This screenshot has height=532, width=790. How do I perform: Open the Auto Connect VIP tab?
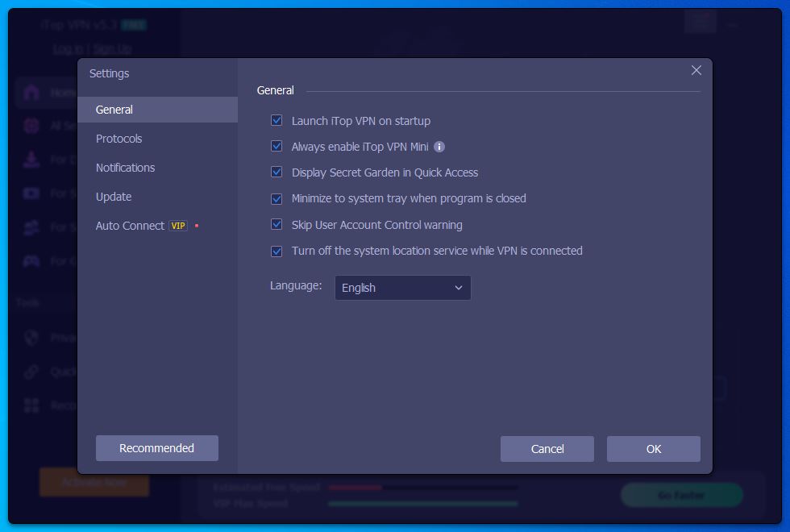coord(157,226)
